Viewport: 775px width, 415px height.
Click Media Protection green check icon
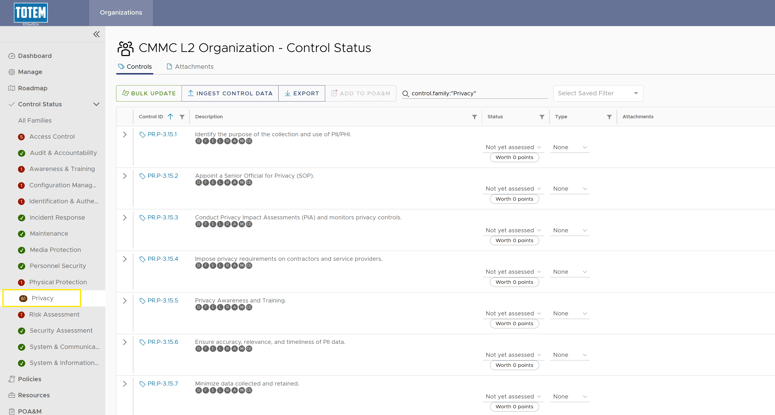[x=21, y=250]
